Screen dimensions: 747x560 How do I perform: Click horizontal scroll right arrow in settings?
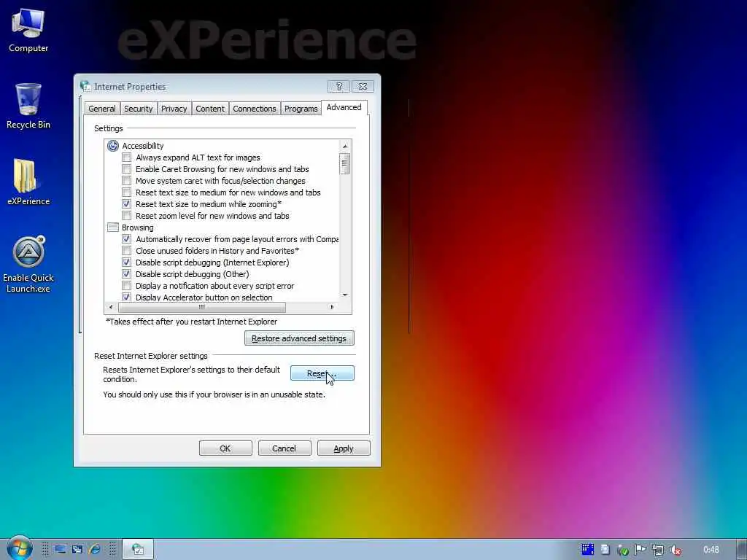(x=332, y=307)
